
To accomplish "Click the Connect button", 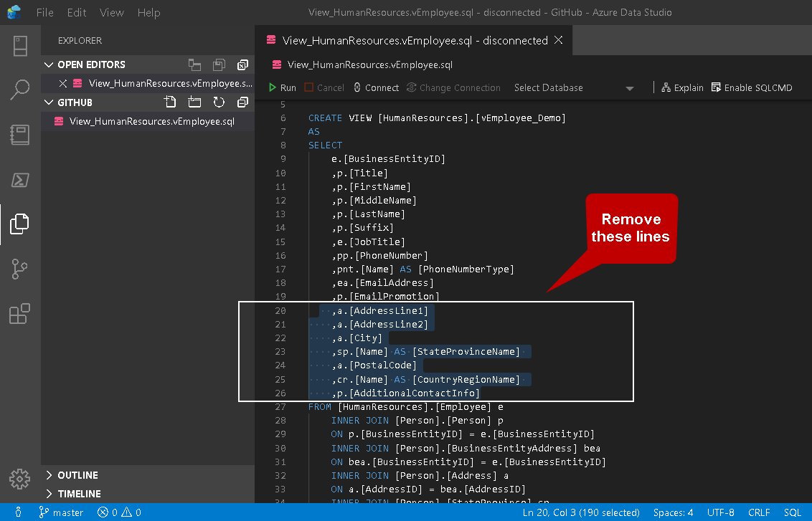I will (376, 87).
